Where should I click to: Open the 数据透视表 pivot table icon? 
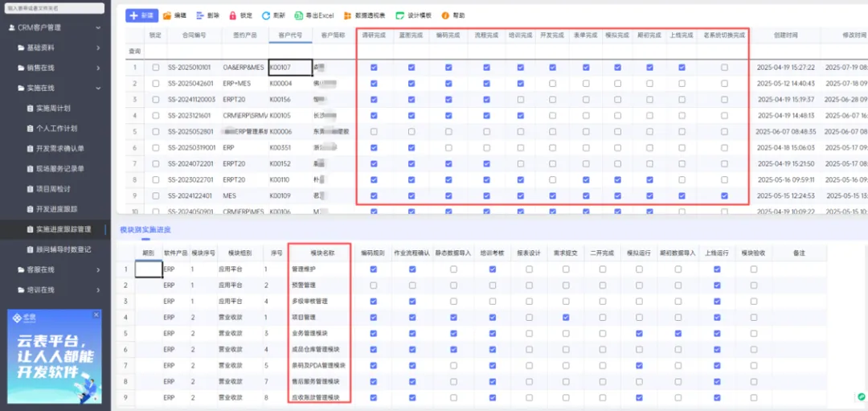tap(347, 15)
